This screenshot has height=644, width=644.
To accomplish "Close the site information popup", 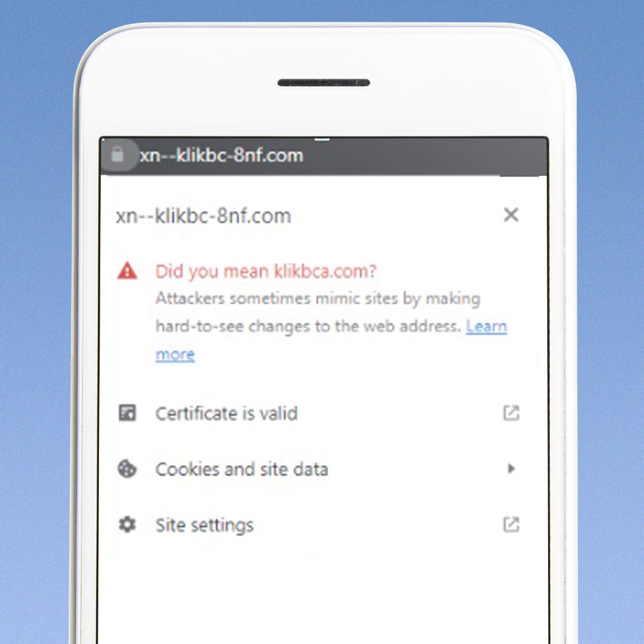I will (511, 215).
